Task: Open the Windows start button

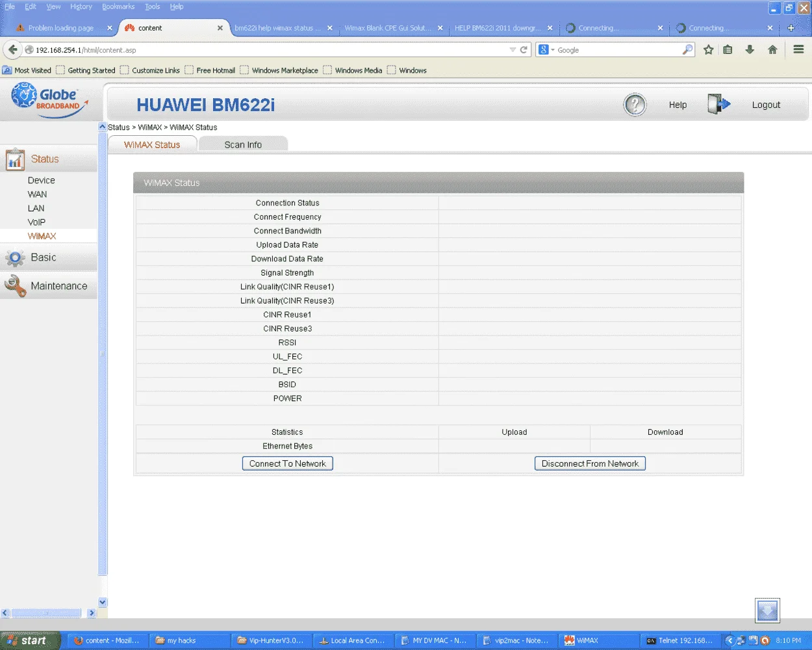Action: pyautogui.click(x=30, y=640)
